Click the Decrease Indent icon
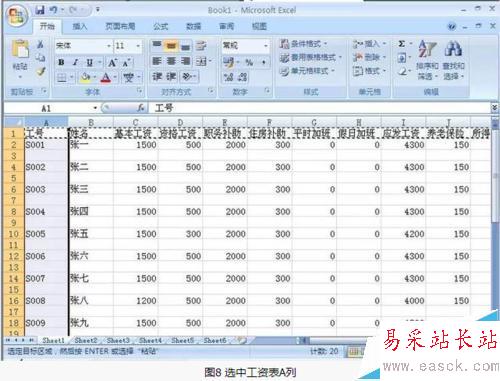Image resolution: width=500 pixels, height=381 pixels. (x=157, y=77)
